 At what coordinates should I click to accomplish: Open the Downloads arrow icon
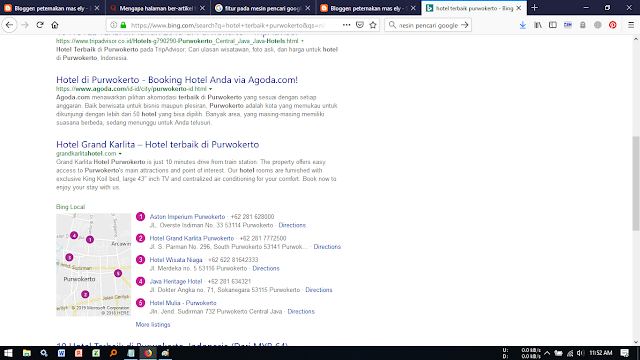(x=522, y=25)
